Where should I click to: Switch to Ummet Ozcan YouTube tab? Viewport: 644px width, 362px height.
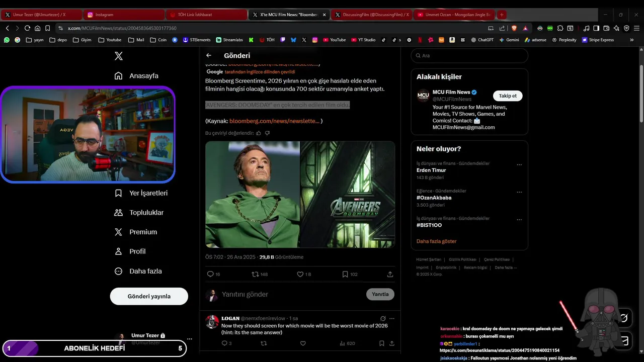[x=454, y=15]
